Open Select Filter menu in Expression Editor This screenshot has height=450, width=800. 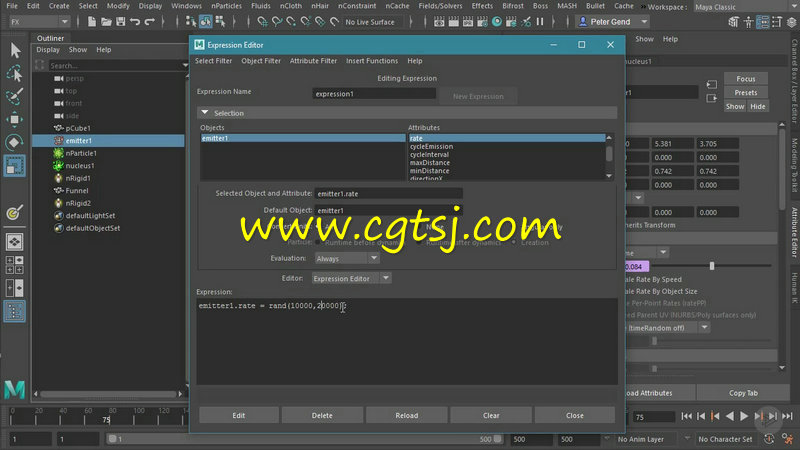(x=213, y=61)
